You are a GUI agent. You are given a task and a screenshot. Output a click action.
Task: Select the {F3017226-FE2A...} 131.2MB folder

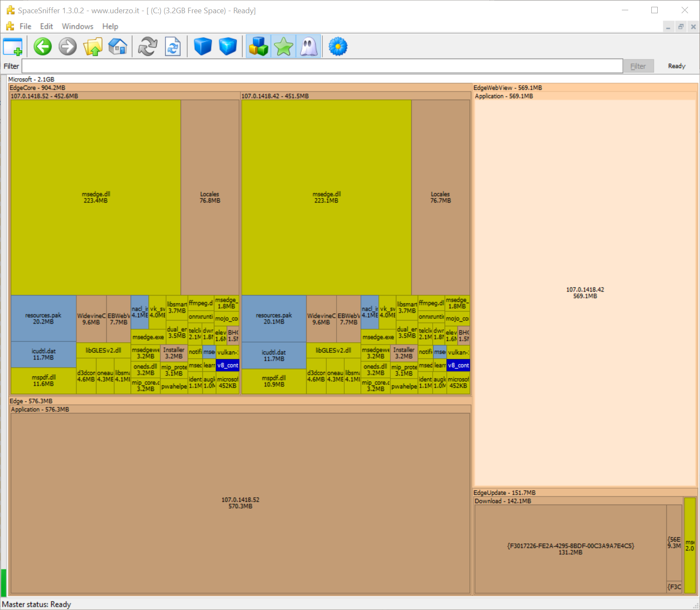click(571, 549)
